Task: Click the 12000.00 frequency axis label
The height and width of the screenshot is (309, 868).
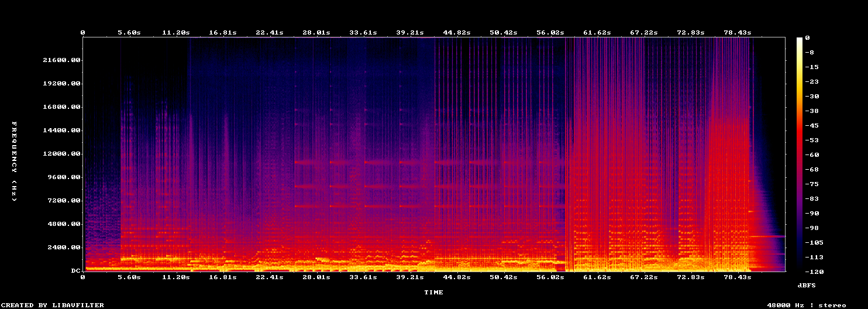Action: (61, 154)
